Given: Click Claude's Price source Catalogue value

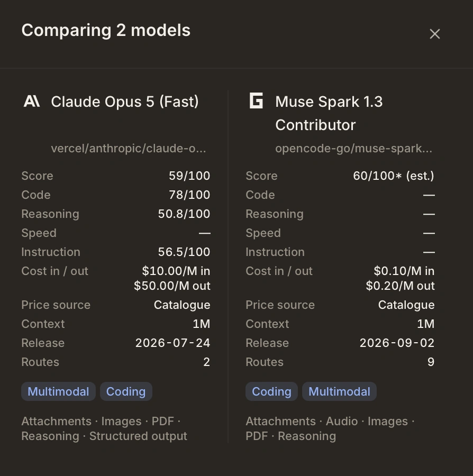Looking at the screenshot, I should point(182,305).
